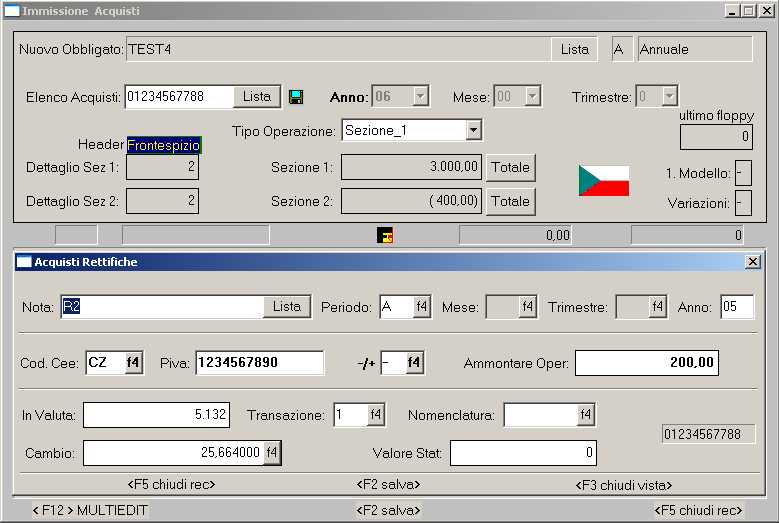Click Totale button for Sezione 2

(x=510, y=201)
